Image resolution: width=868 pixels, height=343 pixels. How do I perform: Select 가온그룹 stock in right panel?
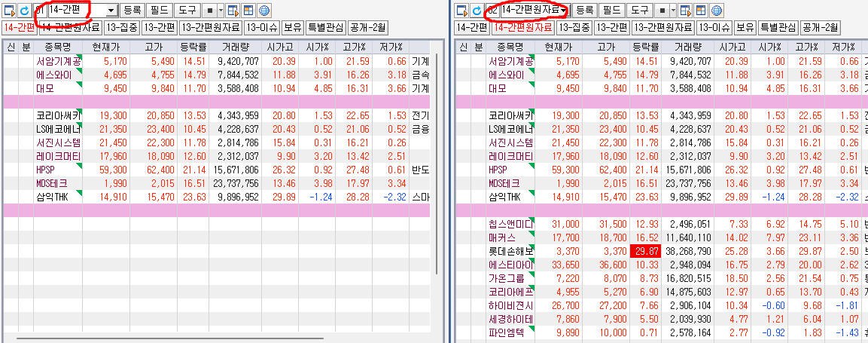click(x=510, y=278)
